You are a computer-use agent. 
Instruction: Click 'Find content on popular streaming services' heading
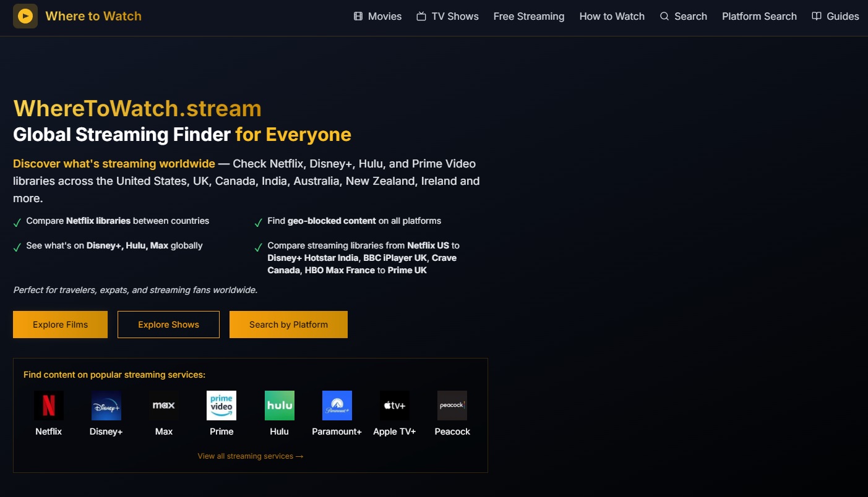(114, 375)
